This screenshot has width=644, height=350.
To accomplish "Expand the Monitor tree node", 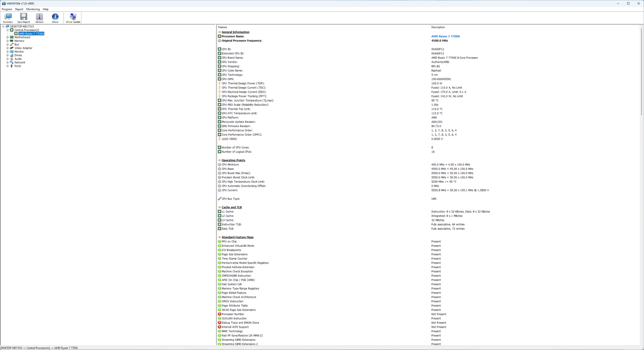I will point(7,52).
